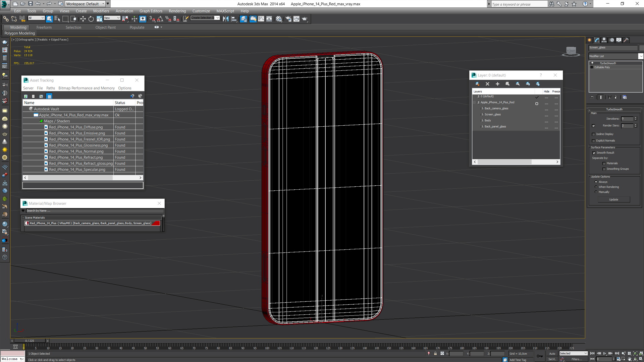Open the Curve Editor icon
The width and height of the screenshot is (644, 362).
(261, 19)
